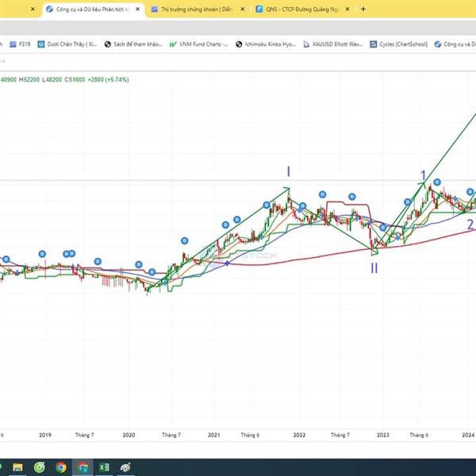Click the 2020 label on the time axis

click(129, 435)
